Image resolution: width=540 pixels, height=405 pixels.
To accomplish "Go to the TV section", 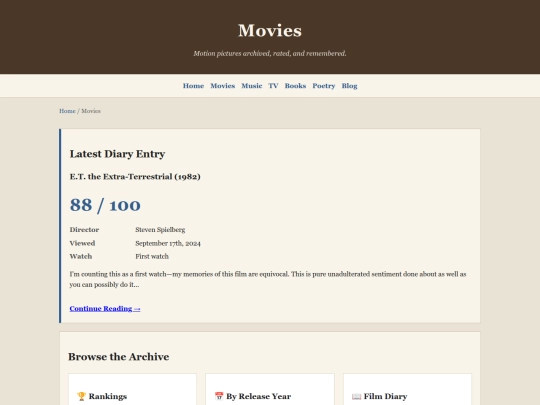I will pos(273,86).
